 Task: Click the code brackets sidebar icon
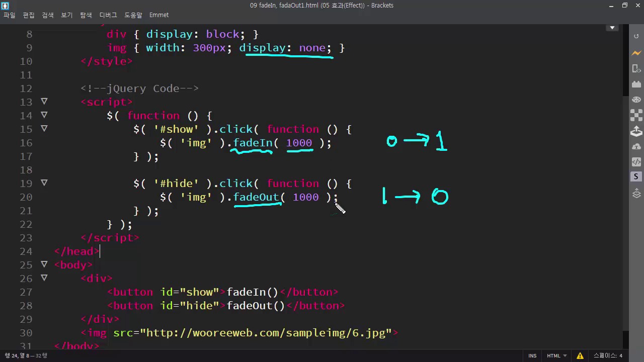pyautogui.click(x=636, y=162)
